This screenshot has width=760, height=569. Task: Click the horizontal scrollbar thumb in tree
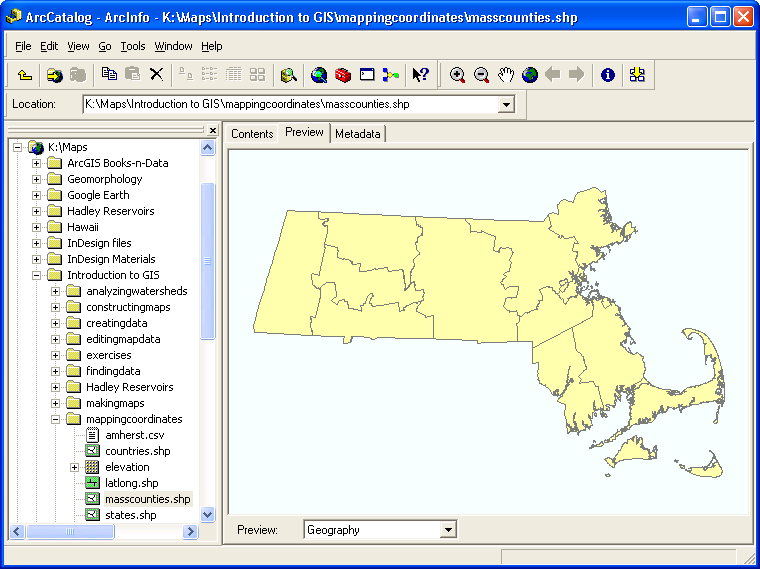point(70,532)
